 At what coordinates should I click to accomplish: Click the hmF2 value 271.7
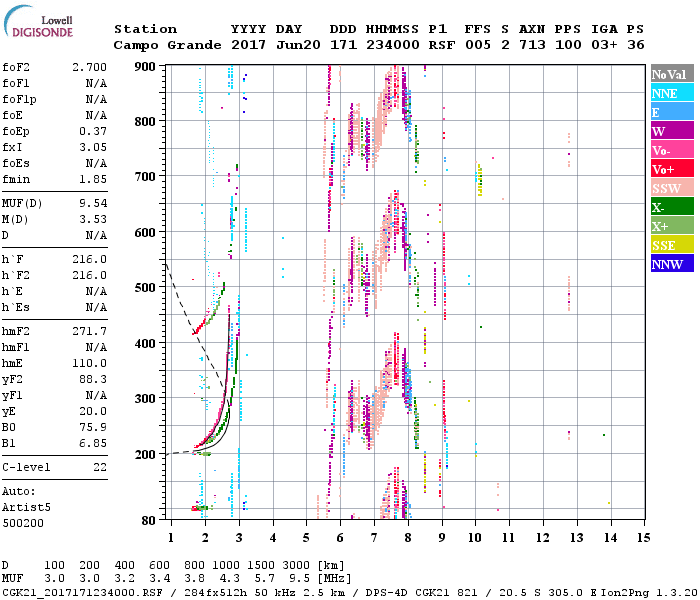pos(90,330)
